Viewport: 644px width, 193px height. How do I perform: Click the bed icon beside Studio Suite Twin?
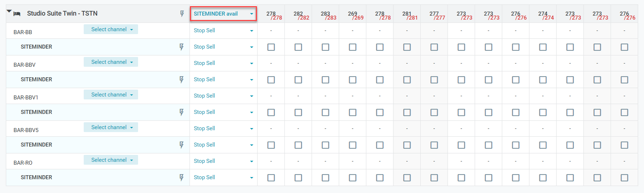pyautogui.click(x=17, y=14)
